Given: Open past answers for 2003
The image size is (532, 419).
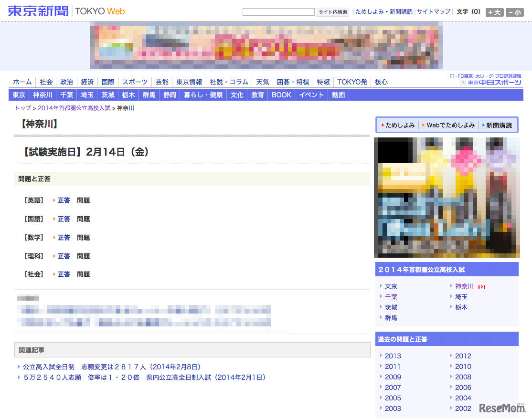Looking at the screenshot, I should [x=393, y=409].
